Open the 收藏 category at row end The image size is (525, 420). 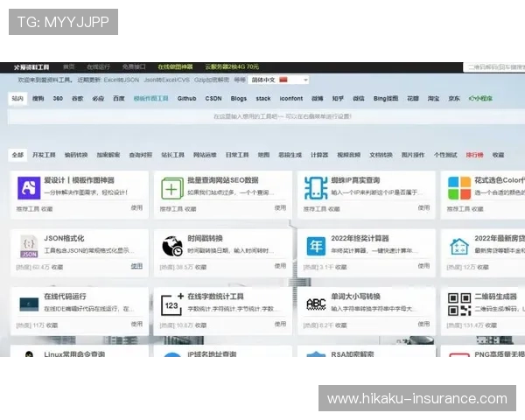[498, 155]
